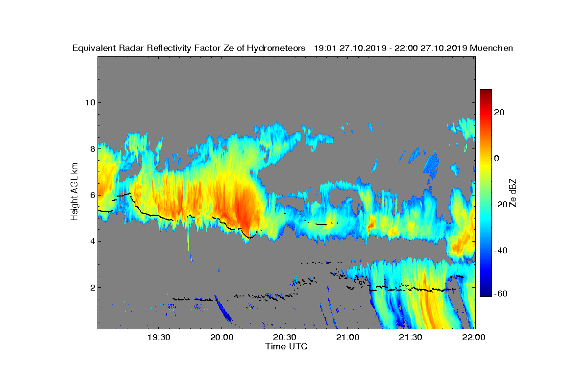Click the dark blue bottom of the colorbar
The height and width of the screenshot is (392, 588).
click(486, 293)
